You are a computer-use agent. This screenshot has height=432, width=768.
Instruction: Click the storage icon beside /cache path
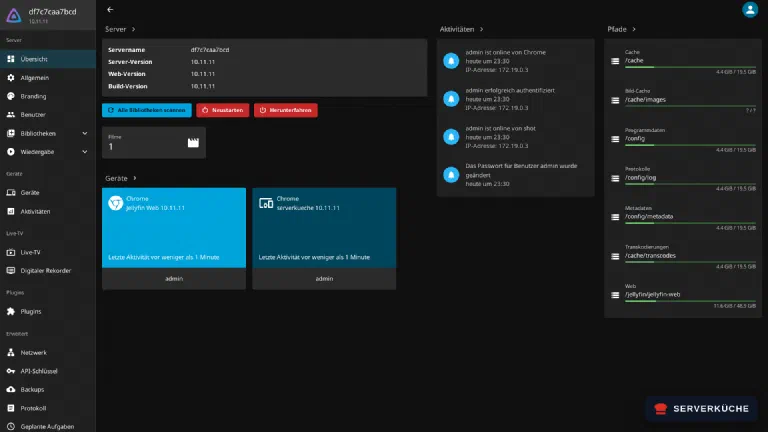pyautogui.click(x=615, y=61)
